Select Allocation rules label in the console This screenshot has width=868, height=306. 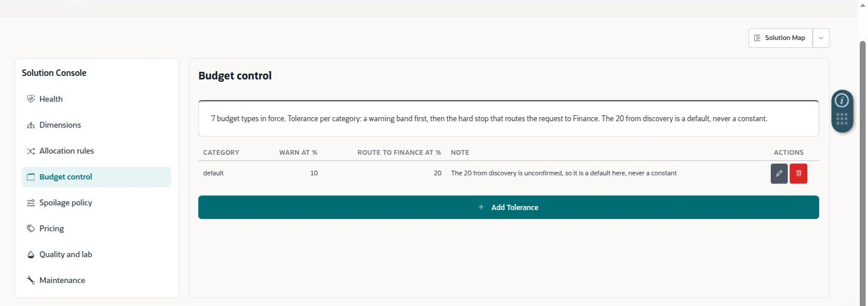coord(67,151)
